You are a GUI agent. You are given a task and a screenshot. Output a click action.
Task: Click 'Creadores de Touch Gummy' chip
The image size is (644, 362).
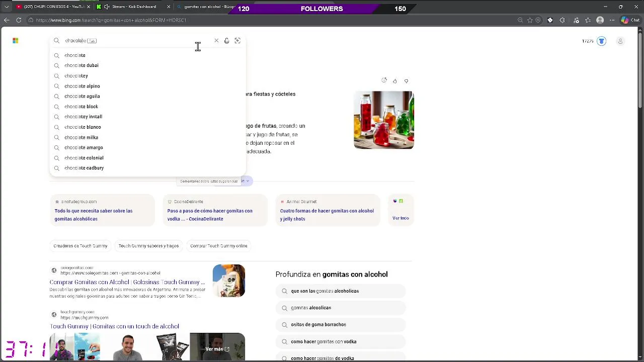pyautogui.click(x=80, y=246)
